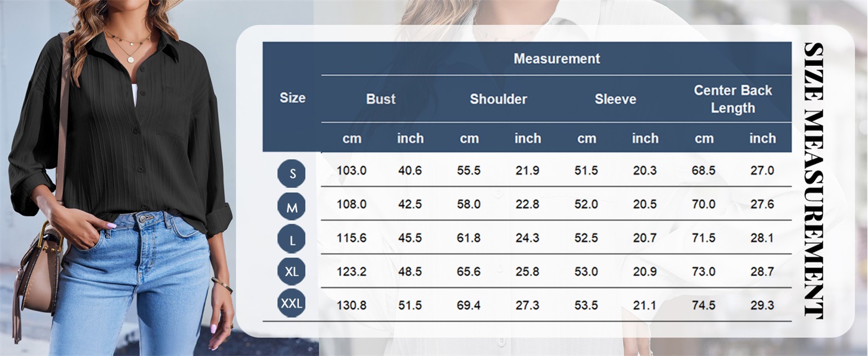Click the S size circle badge
Screen dimensions: 868x356
[x=292, y=173]
